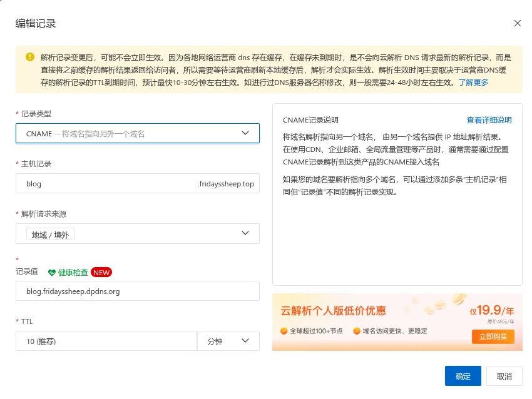The height and width of the screenshot is (399, 532).
Task: Click the dropdown chevron on the CNAME field
Action: point(246,133)
